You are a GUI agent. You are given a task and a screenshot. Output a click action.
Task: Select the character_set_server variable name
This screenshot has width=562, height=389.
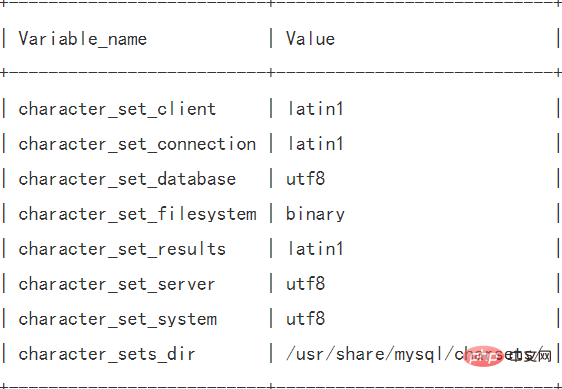click(x=117, y=284)
